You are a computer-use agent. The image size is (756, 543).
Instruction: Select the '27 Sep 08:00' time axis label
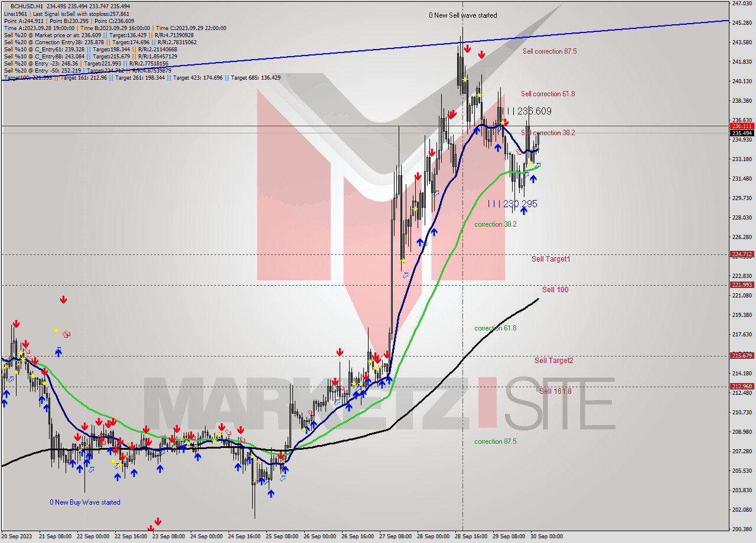[x=396, y=537]
